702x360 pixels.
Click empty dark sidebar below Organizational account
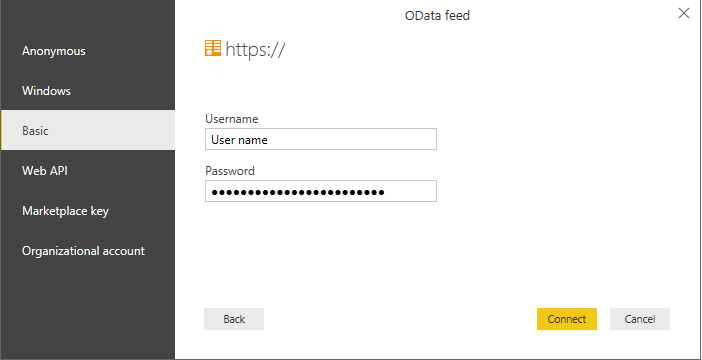[x=88, y=313]
